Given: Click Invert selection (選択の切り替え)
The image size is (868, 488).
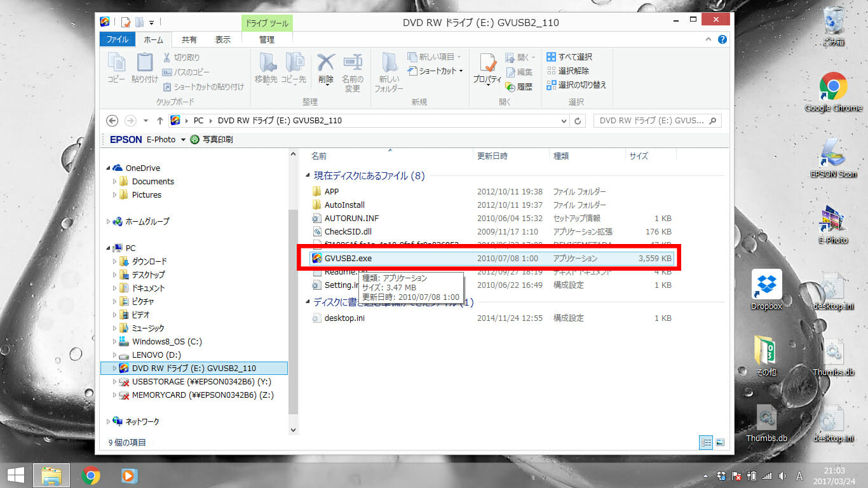Looking at the screenshot, I should click(x=577, y=85).
